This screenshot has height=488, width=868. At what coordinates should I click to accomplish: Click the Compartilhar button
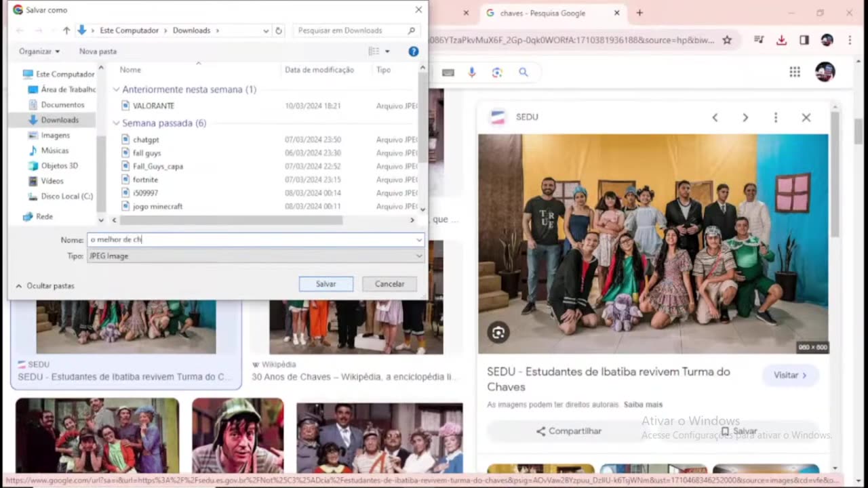[x=568, y=431]
